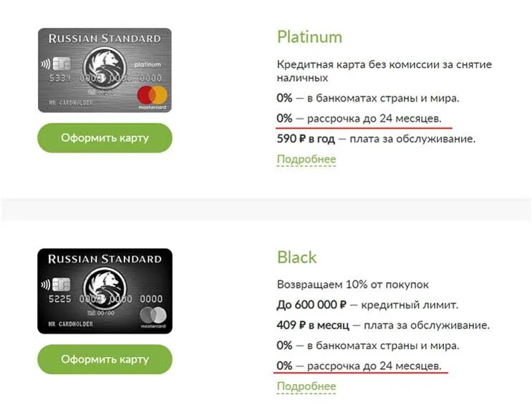The image size is (532, 415).
Task: Open Подробнее link under Black card
Action: tap(306, 386)
